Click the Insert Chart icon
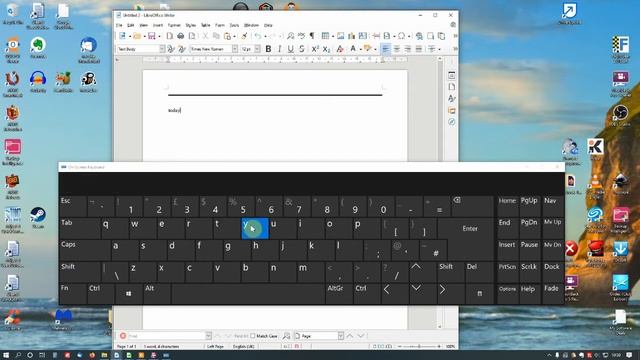The height and width of the screenshot is (360, 640). 351,36
